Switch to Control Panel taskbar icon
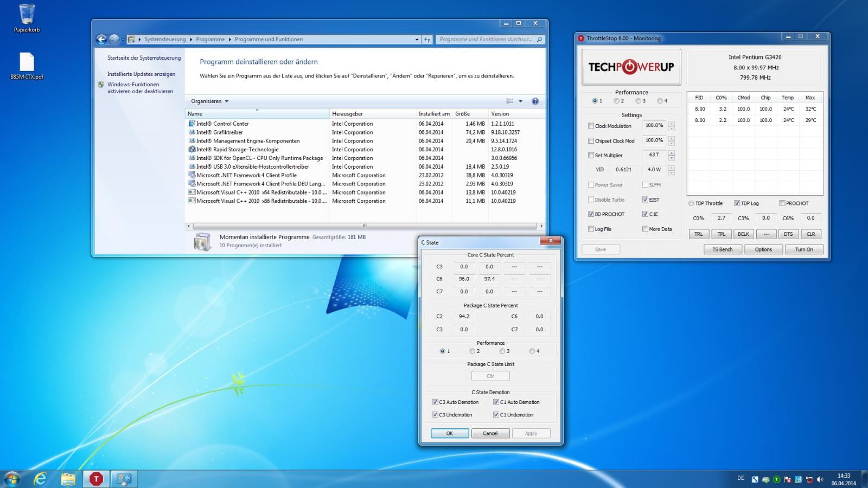The width and height of the screenshot is (868, 488). point(124,479)
